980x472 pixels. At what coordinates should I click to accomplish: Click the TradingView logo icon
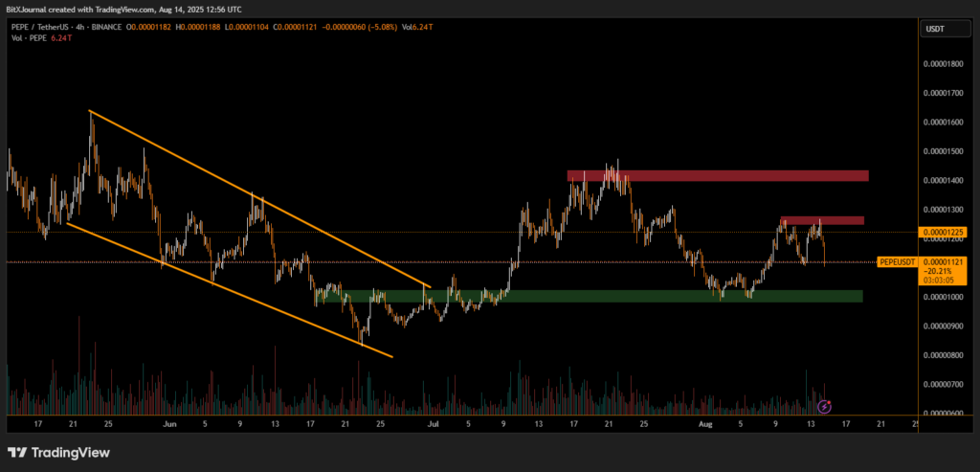17,452
